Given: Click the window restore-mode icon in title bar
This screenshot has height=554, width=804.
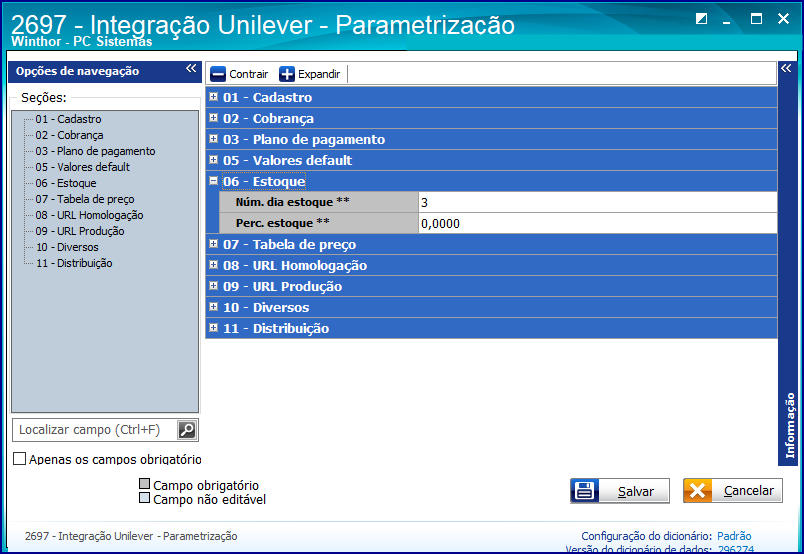Looking at the screenshot, I should pyautogui.click(x=701, y=19).
